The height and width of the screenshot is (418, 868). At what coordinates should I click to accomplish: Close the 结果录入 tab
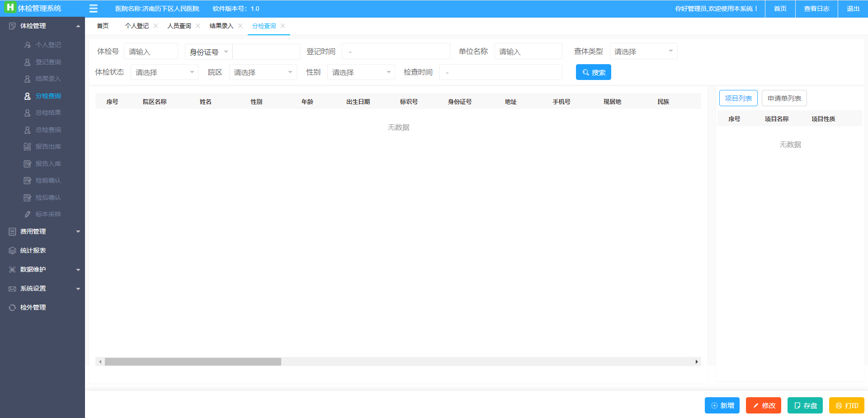(x=240, y=26)
